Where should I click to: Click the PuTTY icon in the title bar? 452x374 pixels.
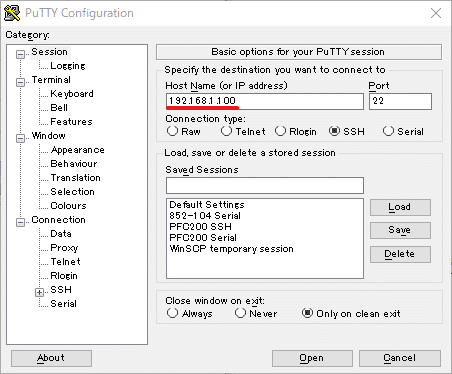point(12,13)
